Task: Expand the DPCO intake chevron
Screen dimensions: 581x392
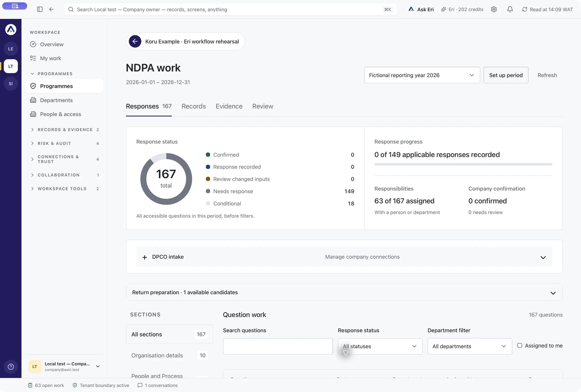Action: point(543,257)
